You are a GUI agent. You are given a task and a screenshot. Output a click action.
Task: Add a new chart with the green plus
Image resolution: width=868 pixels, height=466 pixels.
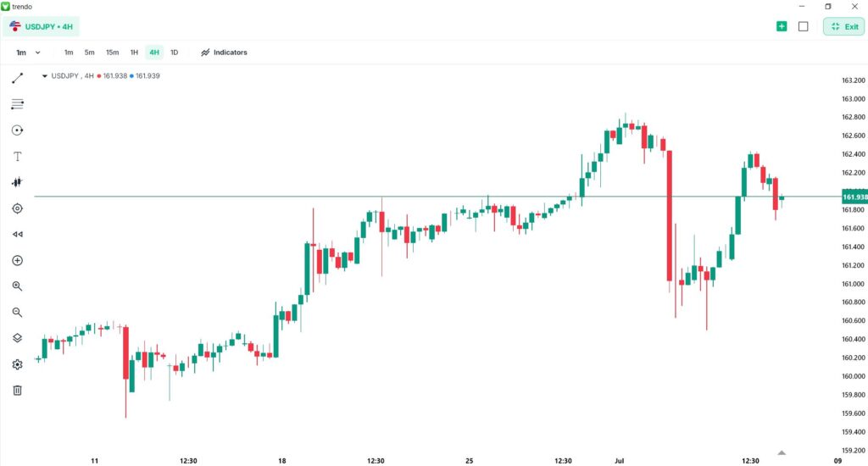pos(782,26)
